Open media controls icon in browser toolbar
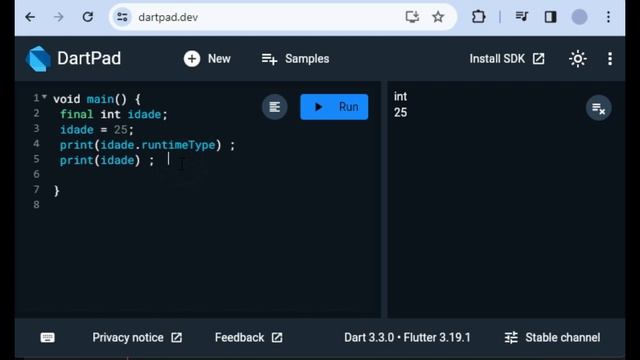The image size is (640, 360). 521,17
